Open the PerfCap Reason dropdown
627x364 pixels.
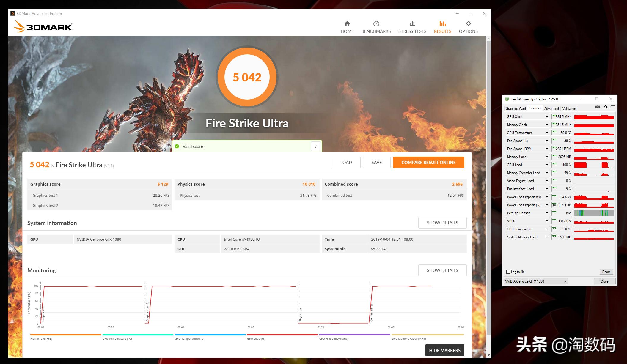546,213
